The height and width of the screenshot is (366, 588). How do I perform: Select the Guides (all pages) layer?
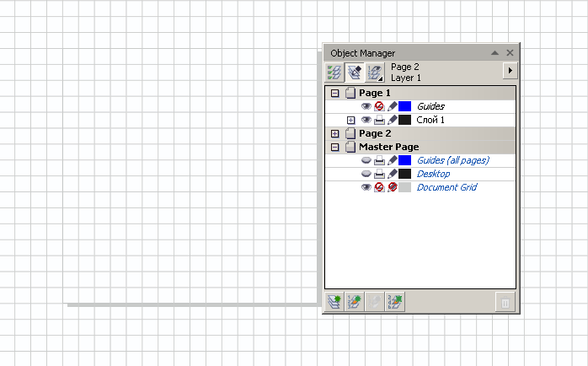tap(453, 160)
